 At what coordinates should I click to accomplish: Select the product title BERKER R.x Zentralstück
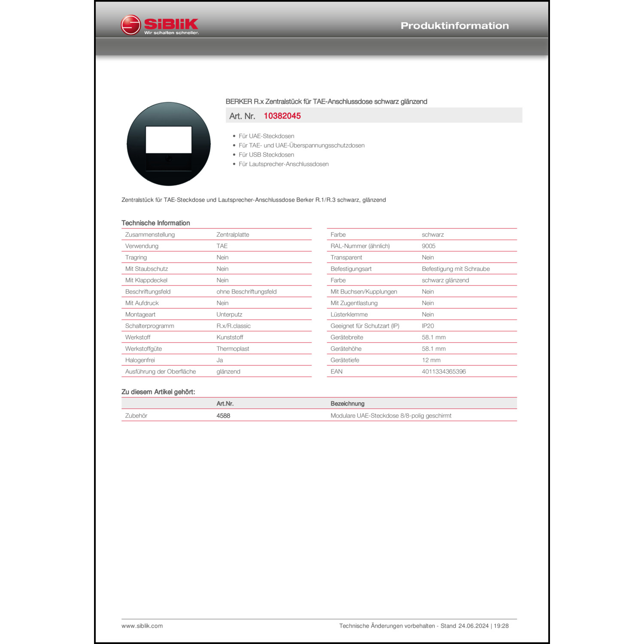326,101
